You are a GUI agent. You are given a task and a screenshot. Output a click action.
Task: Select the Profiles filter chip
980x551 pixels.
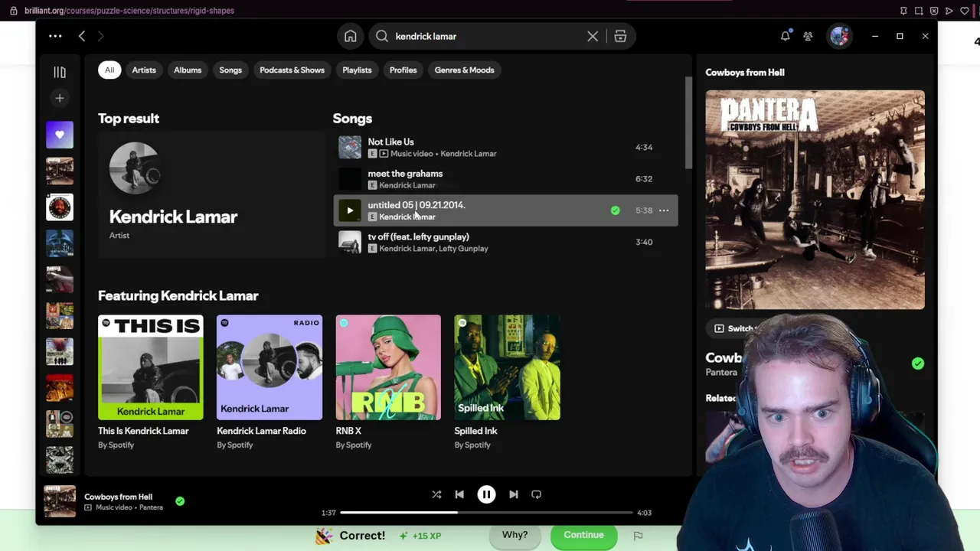(x=403, y=70)
